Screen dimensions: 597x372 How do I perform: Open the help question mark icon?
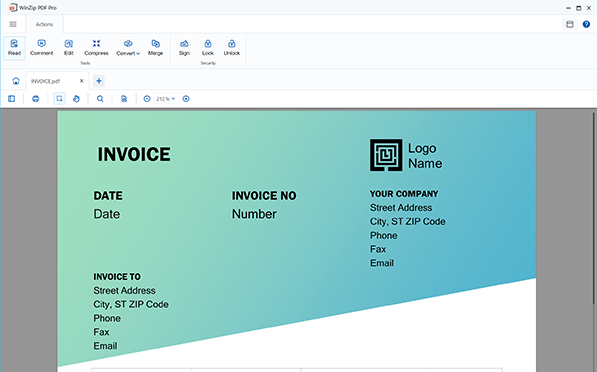pos(586,24)
